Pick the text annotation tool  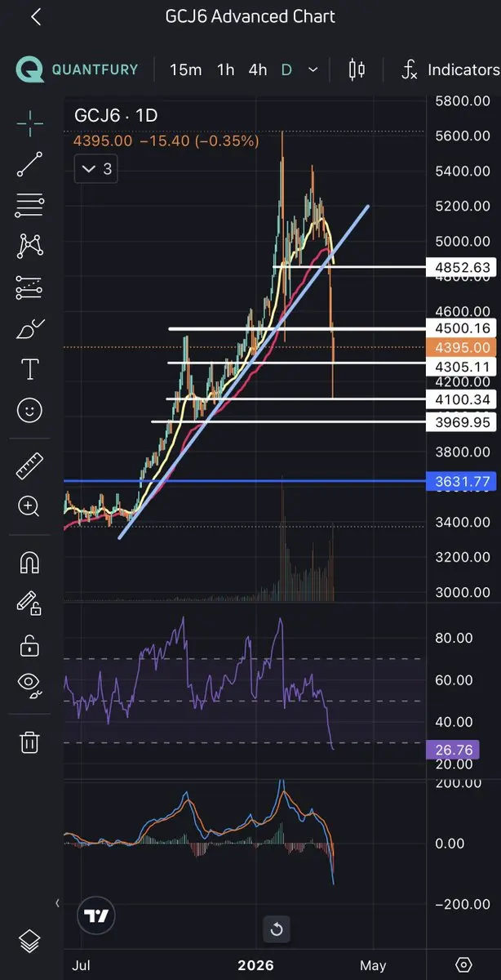pos(29,369)
